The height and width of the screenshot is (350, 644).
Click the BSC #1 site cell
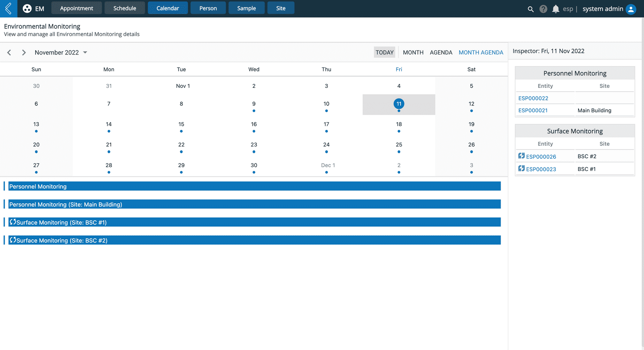(605, 169)
